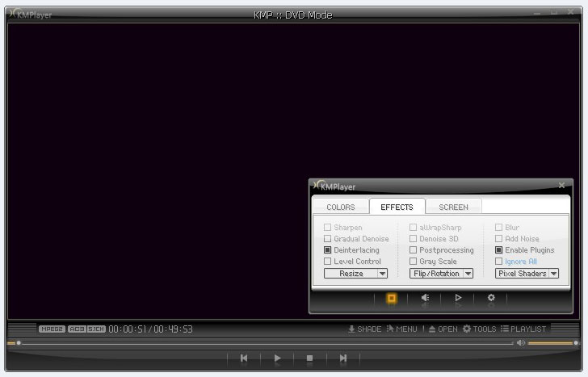Enable Level Control checkbox

327,262
